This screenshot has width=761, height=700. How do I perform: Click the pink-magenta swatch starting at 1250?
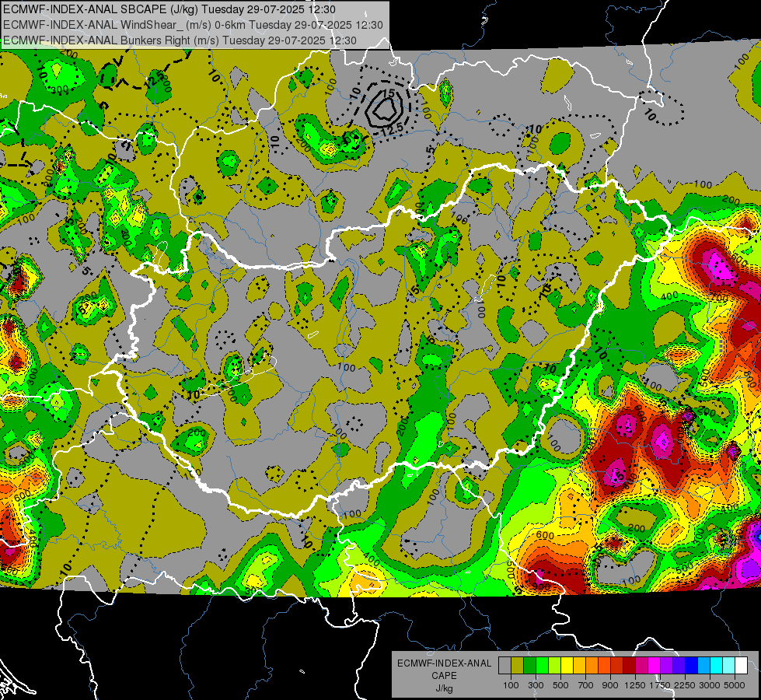coord(641,666)
